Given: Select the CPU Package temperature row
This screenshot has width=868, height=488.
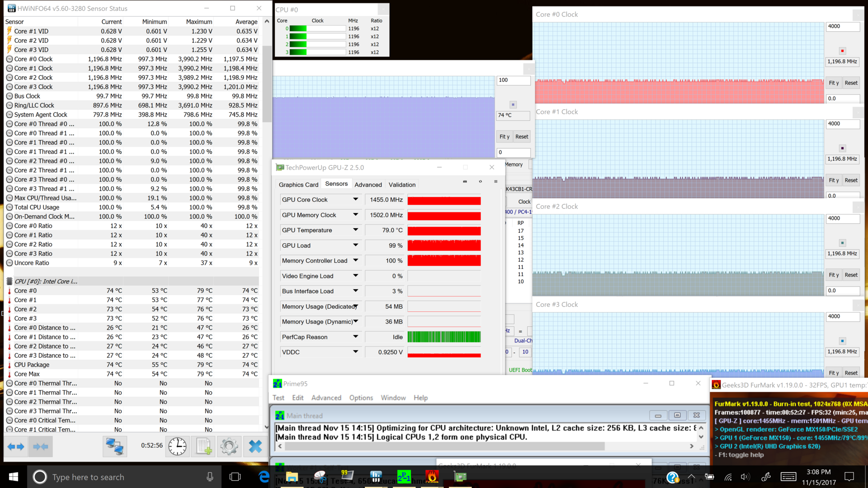Looking at the screenshot, I should (x=132, y=365).
